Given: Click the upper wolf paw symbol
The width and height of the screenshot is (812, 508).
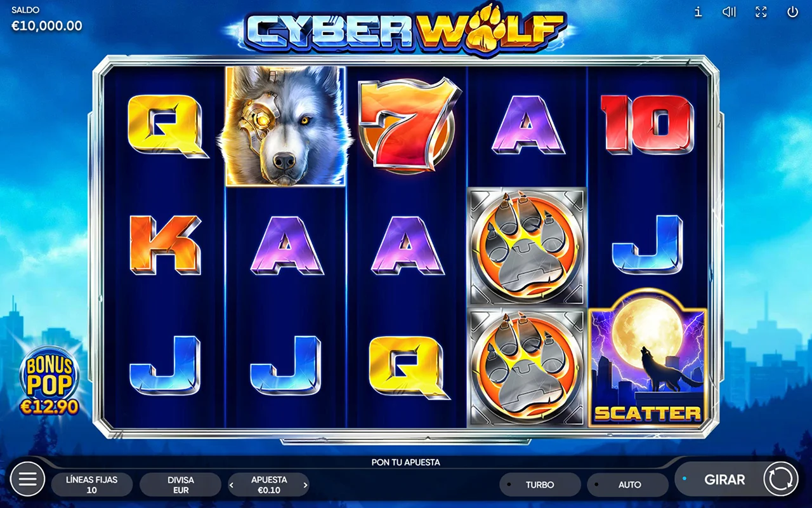Looking at the screenshot, I should 527,246.
